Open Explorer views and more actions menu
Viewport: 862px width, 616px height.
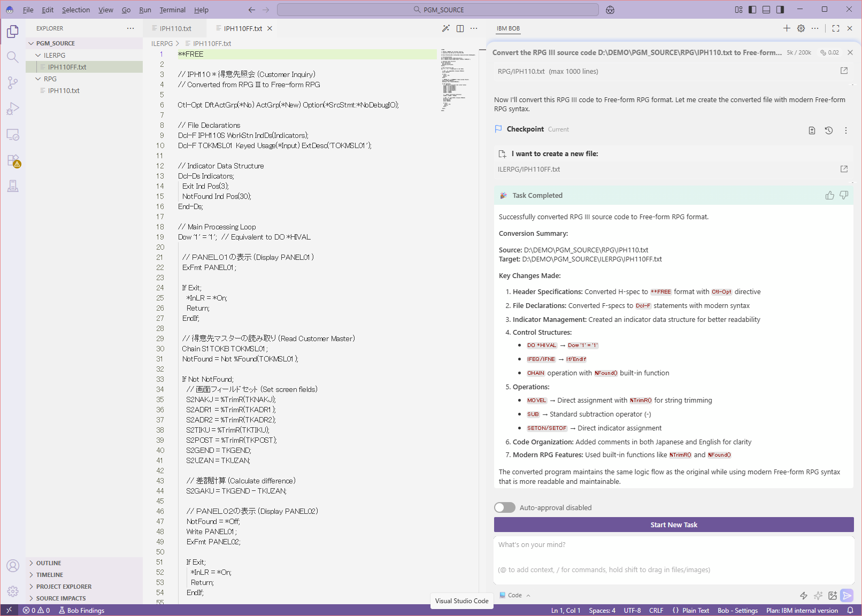(130, 28)
